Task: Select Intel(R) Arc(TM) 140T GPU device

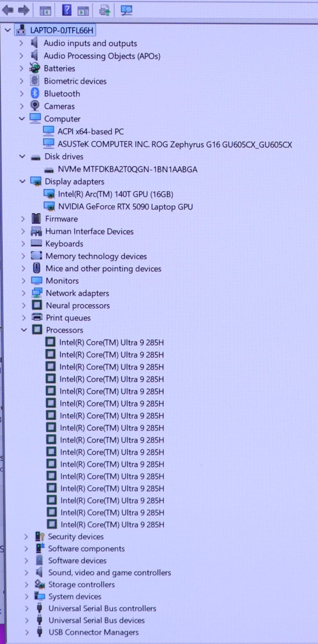Action: [x=115, y=194]
